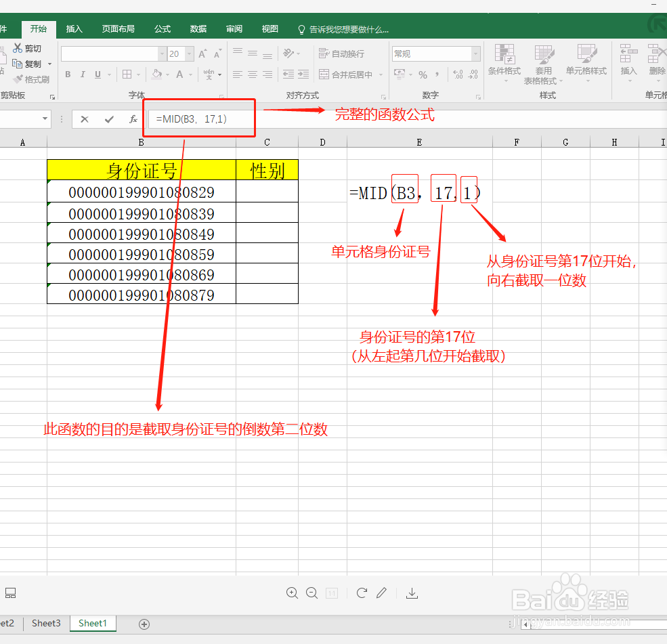Viewport: 667px width, 644px height.
Task: Open Cell Styles (单元格样式)
Action: click(586, 62)
